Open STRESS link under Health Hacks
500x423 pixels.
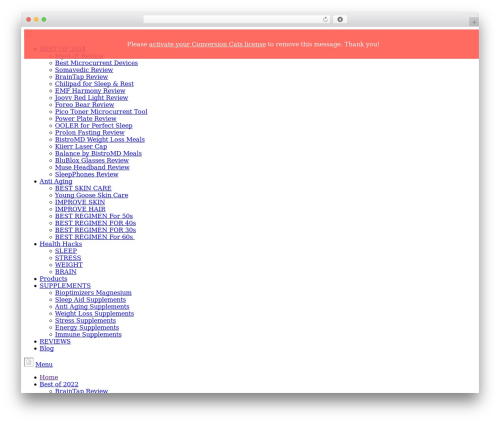coord(68,258)
